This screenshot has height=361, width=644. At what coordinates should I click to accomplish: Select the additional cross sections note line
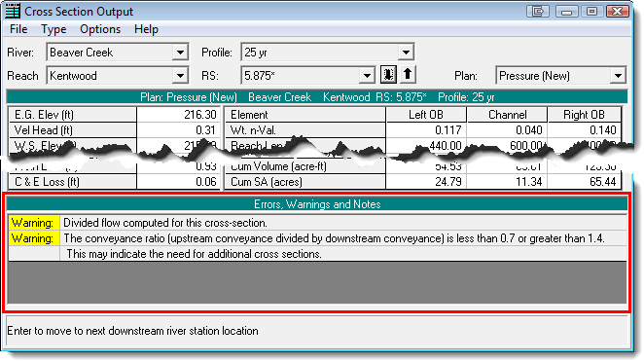coord(343,254)
